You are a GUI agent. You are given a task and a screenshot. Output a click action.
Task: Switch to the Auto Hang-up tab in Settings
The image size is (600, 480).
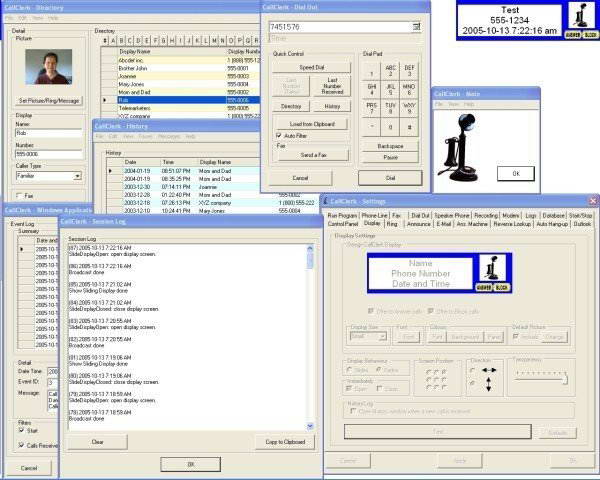pyautogui.click(x=552, y=224)
